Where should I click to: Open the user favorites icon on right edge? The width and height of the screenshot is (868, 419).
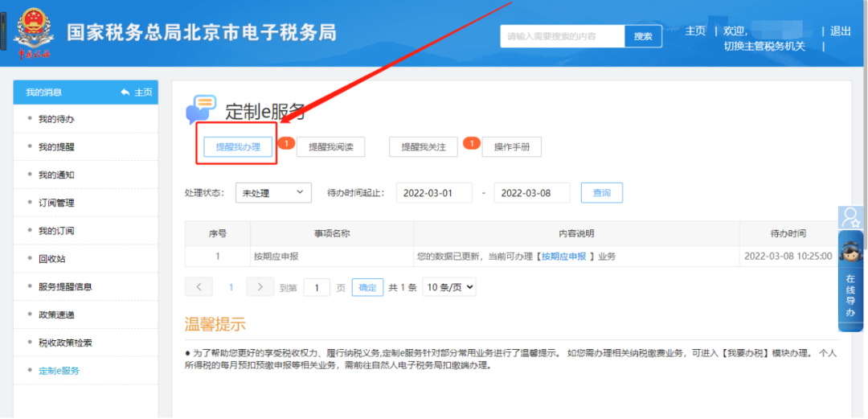pos(851,218)
